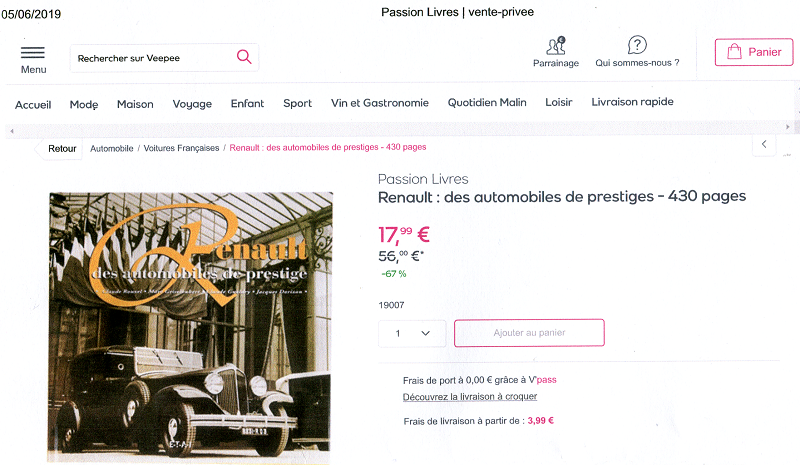Go to the Livraison rapide tab
The height and width of the screenshot is (465, 800).
(632, 102)
